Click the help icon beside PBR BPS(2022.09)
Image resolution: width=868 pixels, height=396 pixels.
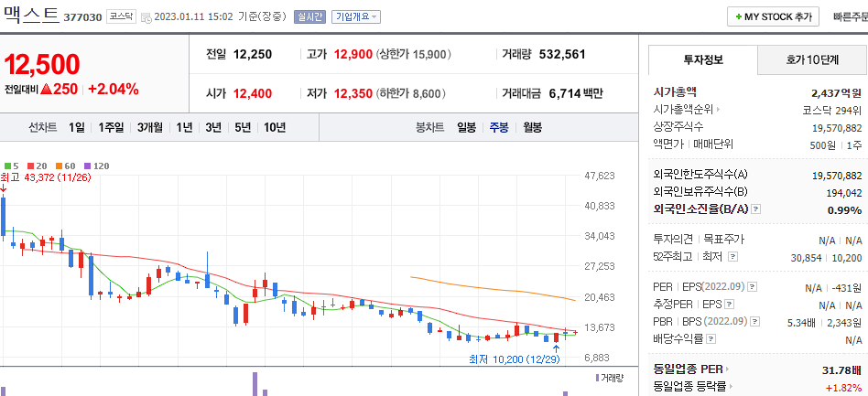[x=755, y=321]
